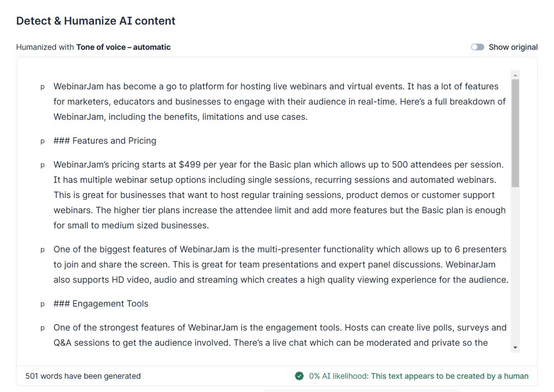Click the marker beside the pricing paragraph

coord(43,165)
